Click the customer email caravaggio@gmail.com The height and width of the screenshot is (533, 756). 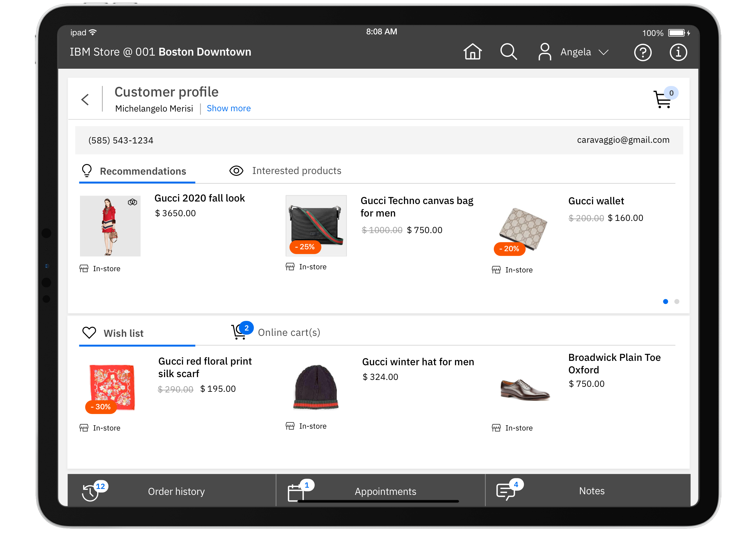pos(623,140)
